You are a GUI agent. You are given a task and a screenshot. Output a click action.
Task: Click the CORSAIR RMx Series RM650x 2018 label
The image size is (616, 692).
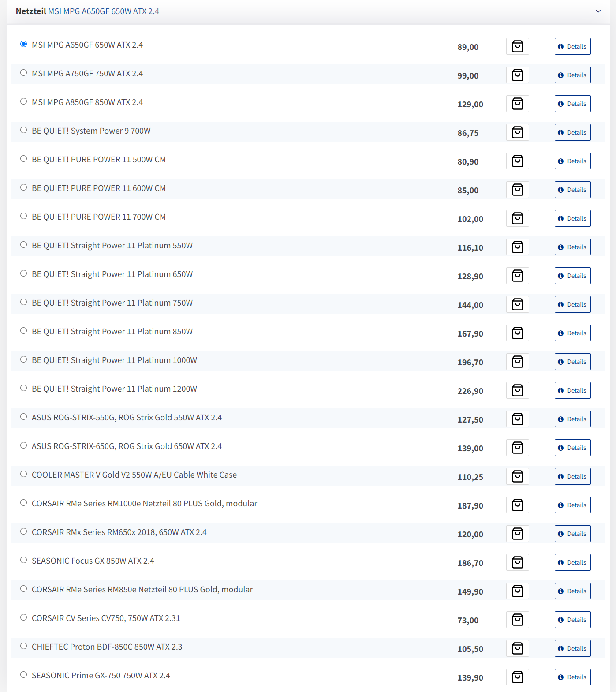click(119, 532)
